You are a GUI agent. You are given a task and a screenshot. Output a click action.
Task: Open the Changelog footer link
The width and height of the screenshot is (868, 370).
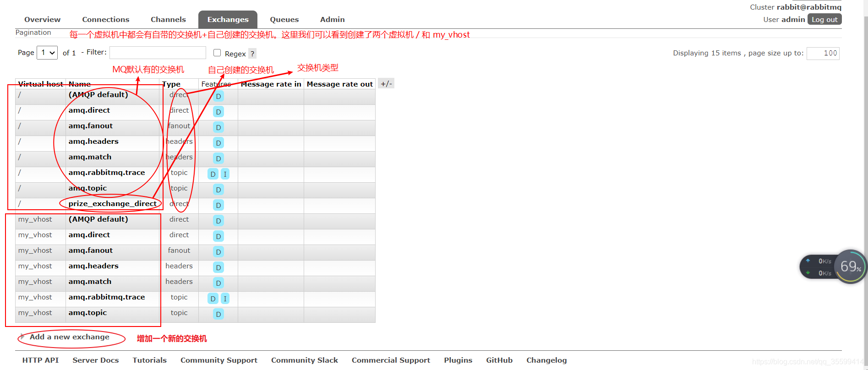tap(546, 360)
